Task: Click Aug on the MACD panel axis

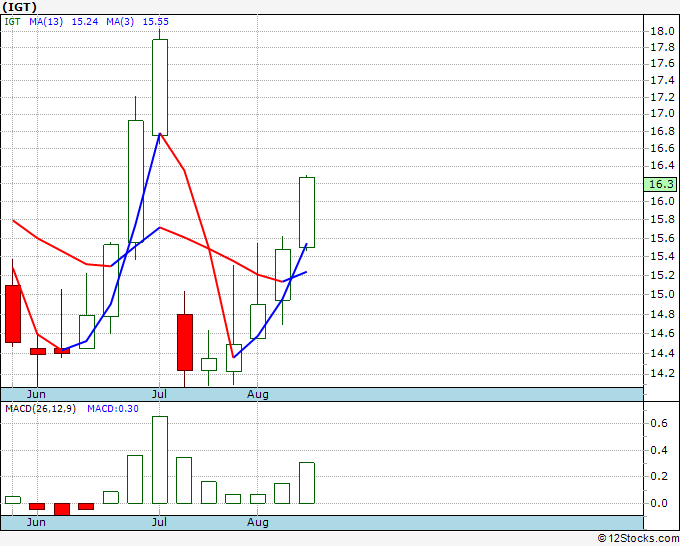Action: tap(258, 522)
